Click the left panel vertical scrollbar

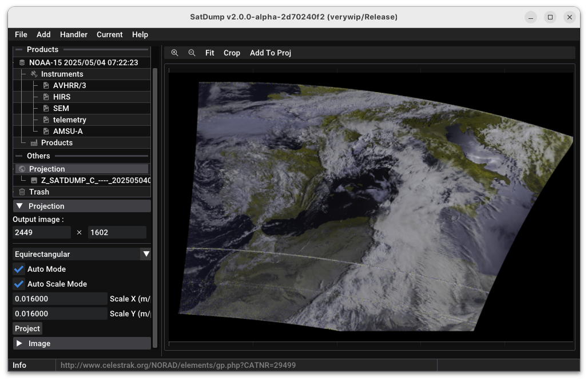[155, 206]
